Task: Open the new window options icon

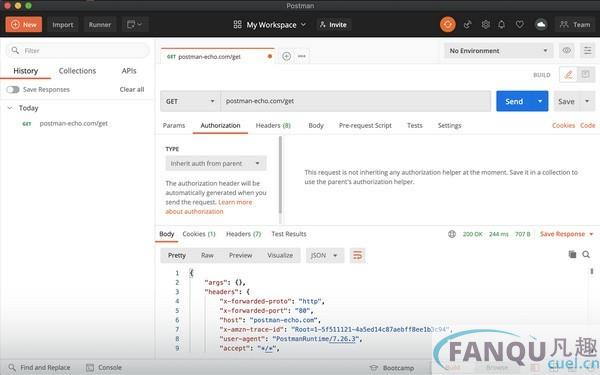Action: pos(134,24)
